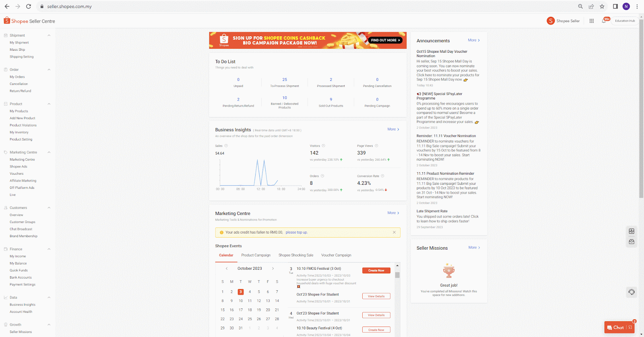644x337 pixels.
Task: Go to previous month in calendar
Action: click(x=227, y=269)
